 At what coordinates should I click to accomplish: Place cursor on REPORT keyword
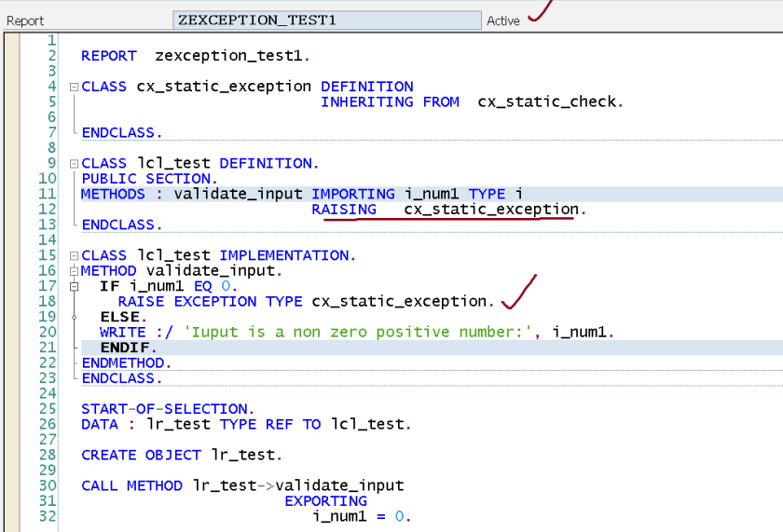coord(108,56)
